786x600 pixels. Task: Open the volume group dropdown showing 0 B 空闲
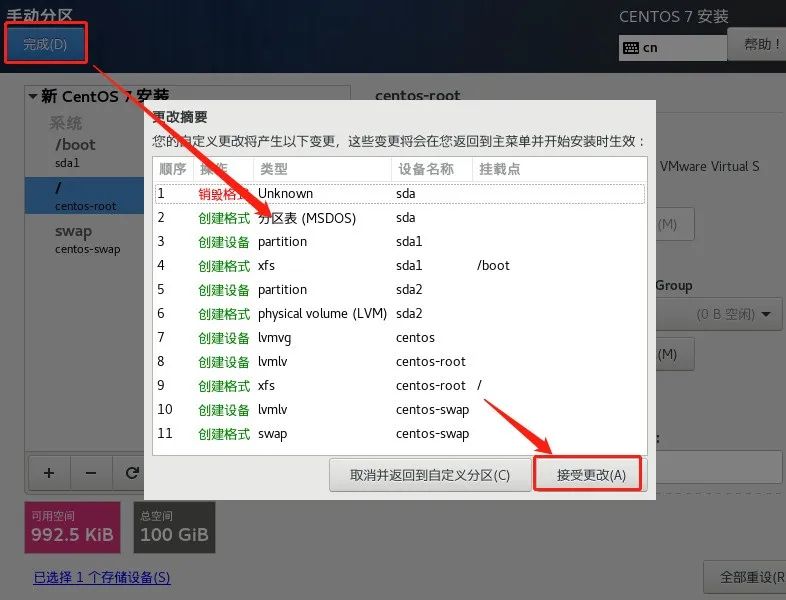(x=720, y=314)
